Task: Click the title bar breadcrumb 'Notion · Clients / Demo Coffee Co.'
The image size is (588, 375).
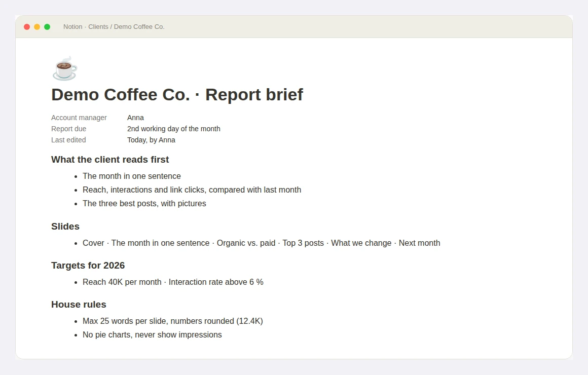Action: point(114,27)
